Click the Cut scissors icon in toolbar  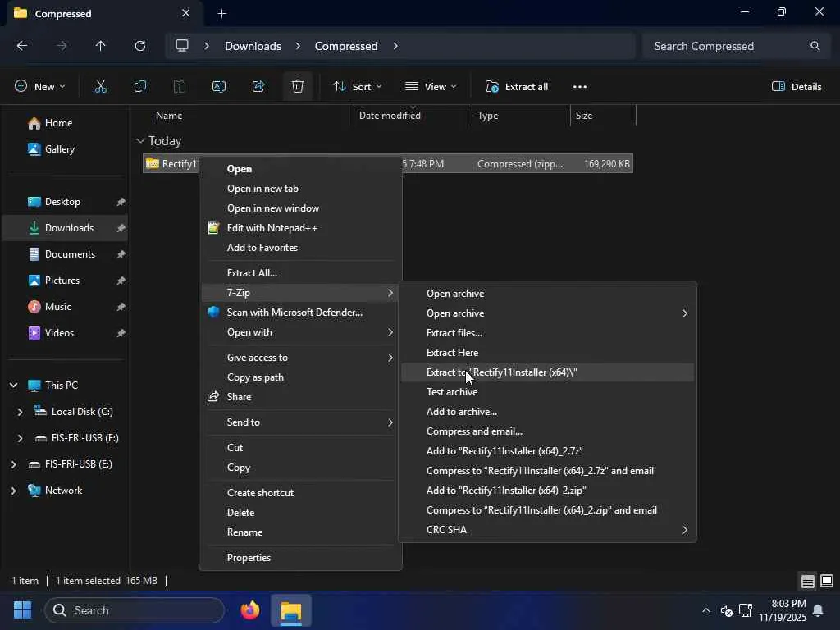point(101,86)
